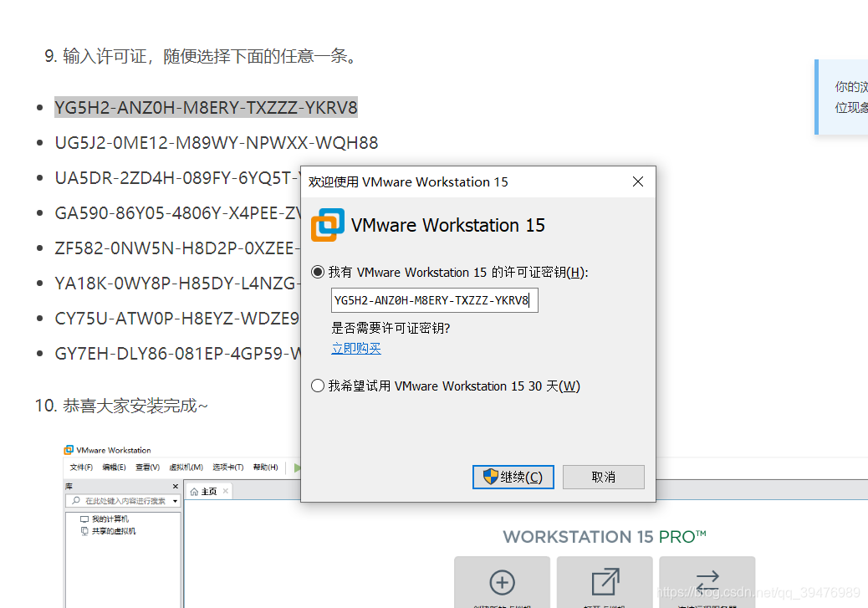Click the key starting with CY75U-ATW0P
This screenshot has width=868, height=608.
177,318
